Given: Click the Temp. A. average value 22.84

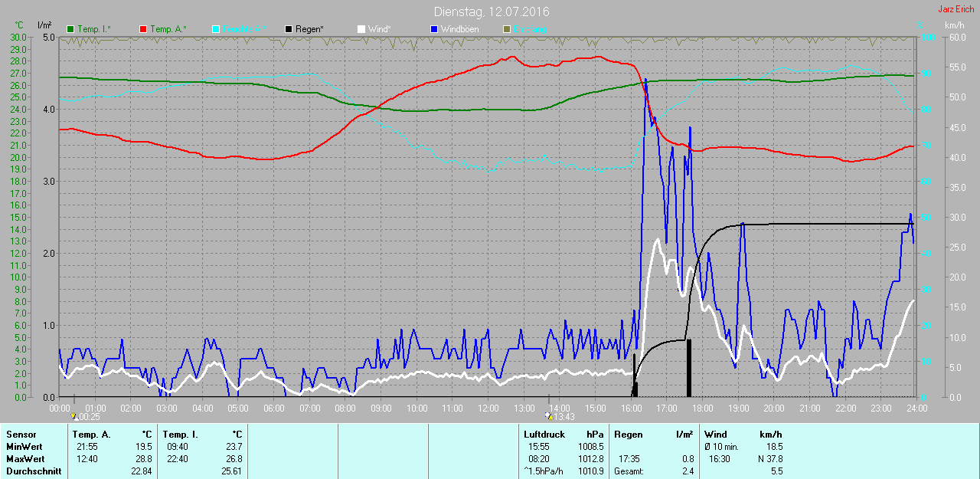Looking at the screenshot, I should [x=142, y=471].
